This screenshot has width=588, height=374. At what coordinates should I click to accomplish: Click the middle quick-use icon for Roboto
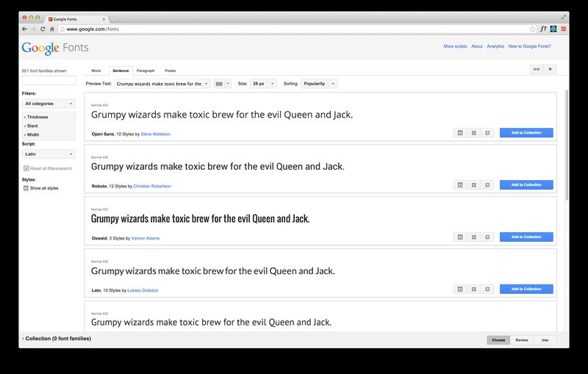coord(474,184)
